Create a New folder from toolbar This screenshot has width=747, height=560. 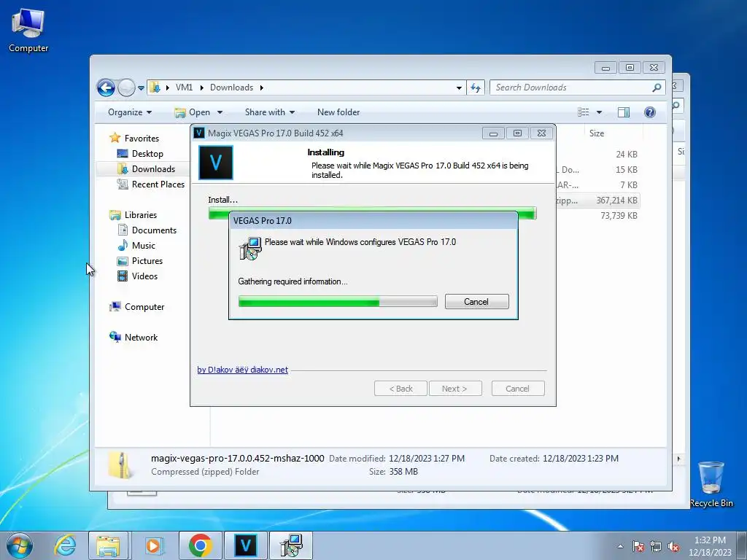pyautogui.click(x=338, y=112)
